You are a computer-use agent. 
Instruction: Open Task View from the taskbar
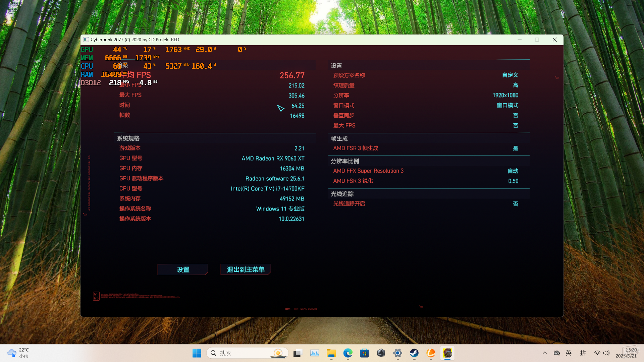[298, 353]
